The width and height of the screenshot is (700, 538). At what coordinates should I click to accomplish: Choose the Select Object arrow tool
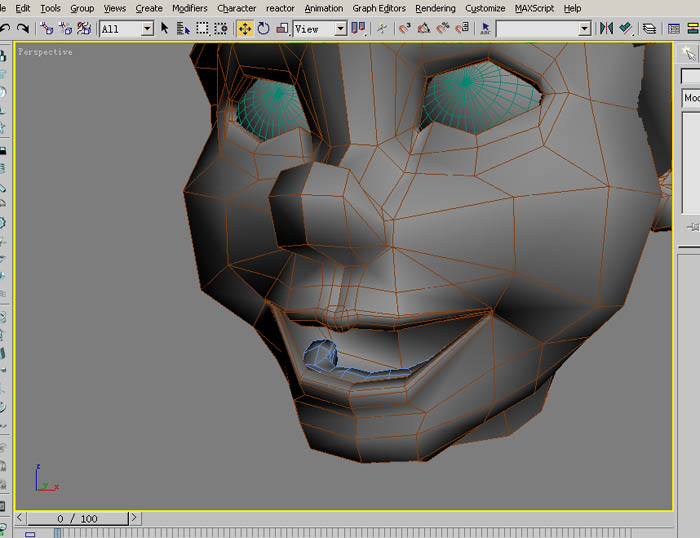pos(164,29)
